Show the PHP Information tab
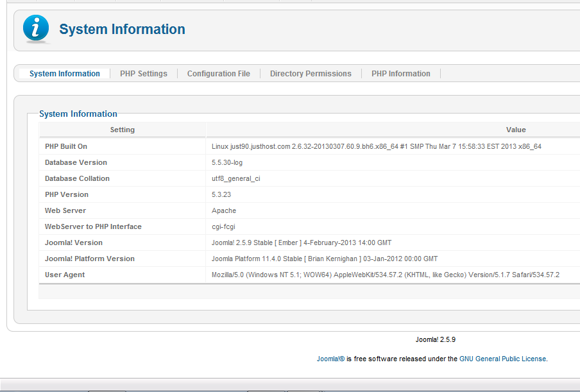The image size is (580, 392). click(x=400, y=74)
